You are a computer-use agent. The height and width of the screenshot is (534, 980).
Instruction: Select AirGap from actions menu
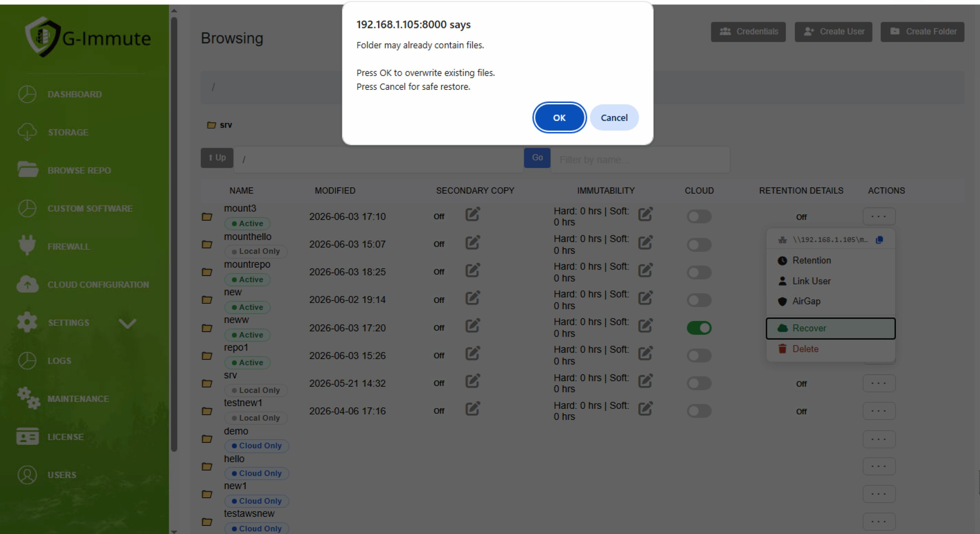coord(831,301)
